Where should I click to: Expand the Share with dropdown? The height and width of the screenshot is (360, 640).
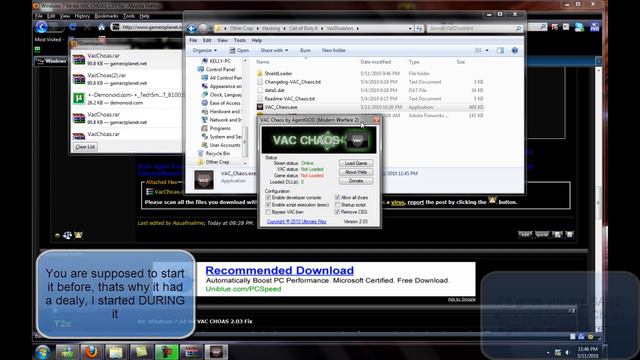point(274,50)
